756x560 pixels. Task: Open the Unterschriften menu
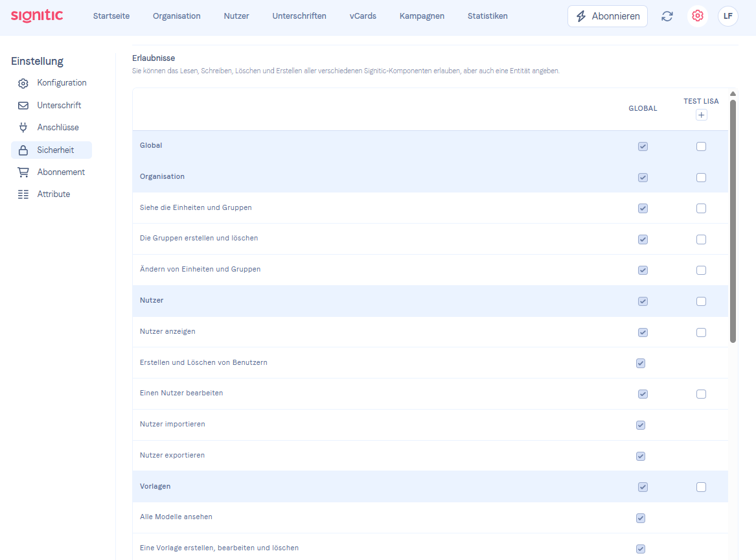[299, 16]
